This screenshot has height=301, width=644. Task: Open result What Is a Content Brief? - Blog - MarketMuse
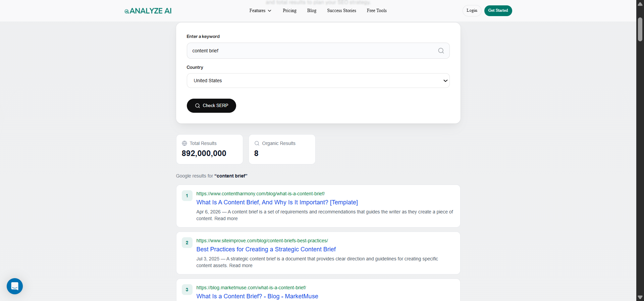coord(257,296)
